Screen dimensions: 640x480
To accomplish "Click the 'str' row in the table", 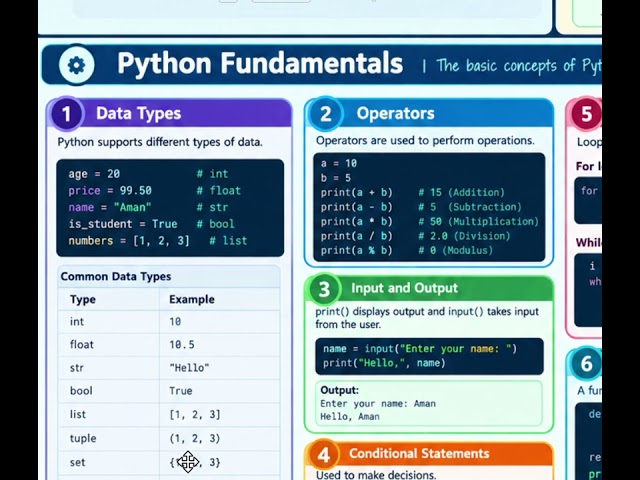I will [169, 368].
